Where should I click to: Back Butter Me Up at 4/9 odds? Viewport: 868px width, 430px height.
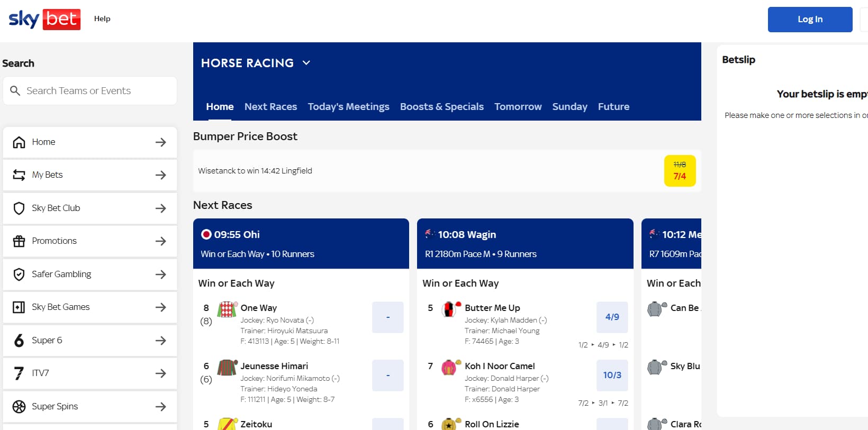(612, 317)
